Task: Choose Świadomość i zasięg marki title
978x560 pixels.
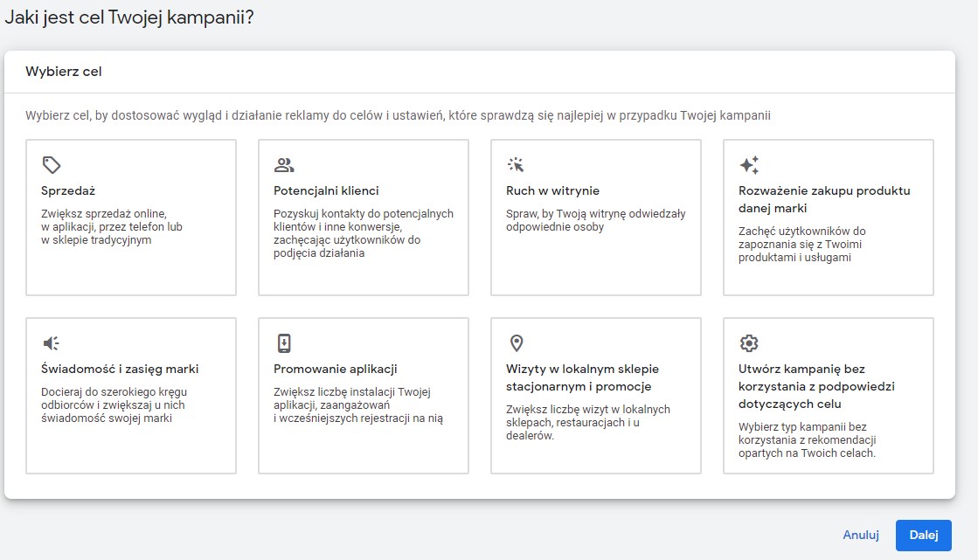Action: [120, 369]
